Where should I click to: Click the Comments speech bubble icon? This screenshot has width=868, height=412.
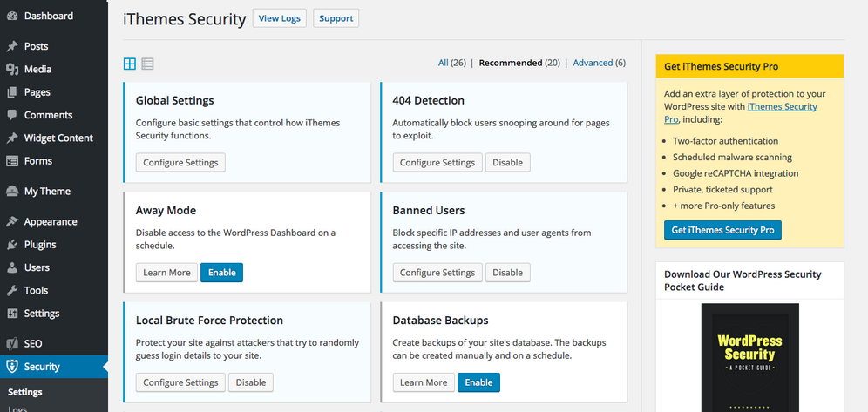(12, 115)
